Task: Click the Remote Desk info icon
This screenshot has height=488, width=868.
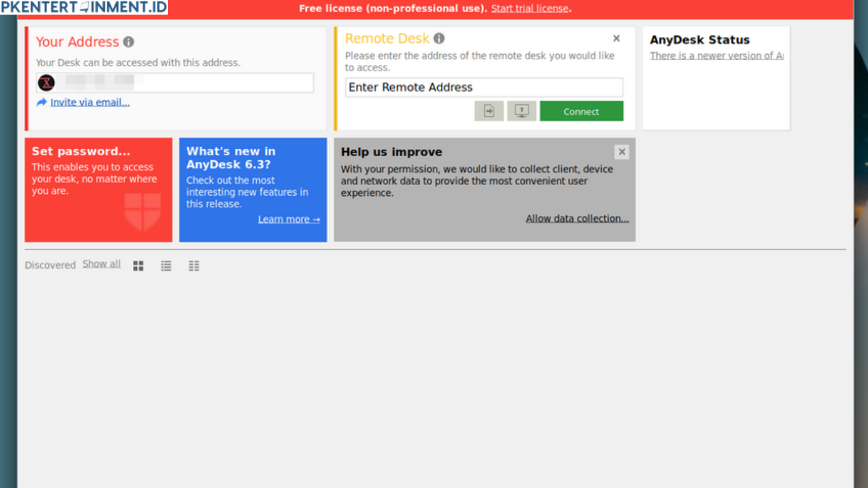Action: 439,39
